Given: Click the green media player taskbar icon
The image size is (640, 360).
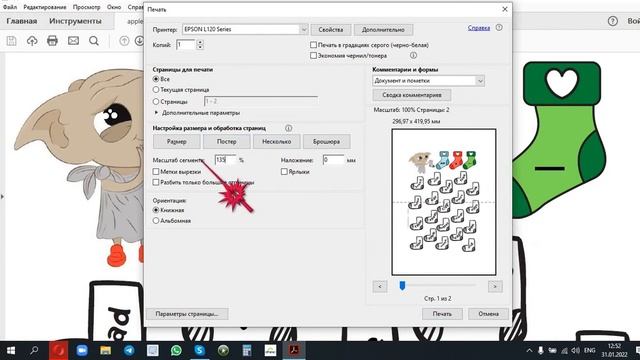Looking at the screenshot, I should [223, 351].
